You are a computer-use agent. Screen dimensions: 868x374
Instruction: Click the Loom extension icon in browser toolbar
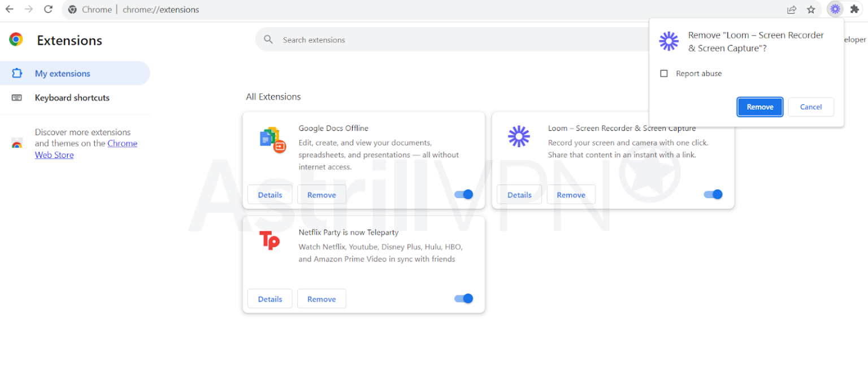pyautogui.click(x=835, y=9)
